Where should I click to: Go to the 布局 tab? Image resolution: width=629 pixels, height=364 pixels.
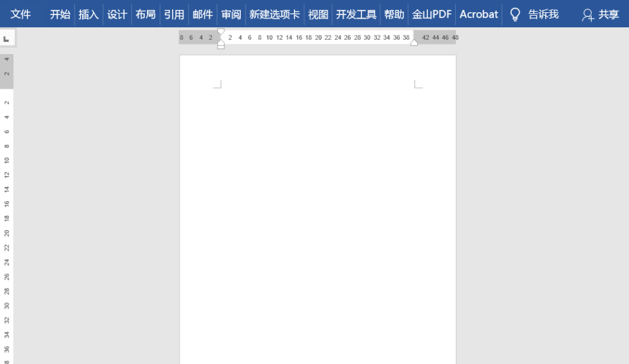pyautogui.click(x=146, y=15)
